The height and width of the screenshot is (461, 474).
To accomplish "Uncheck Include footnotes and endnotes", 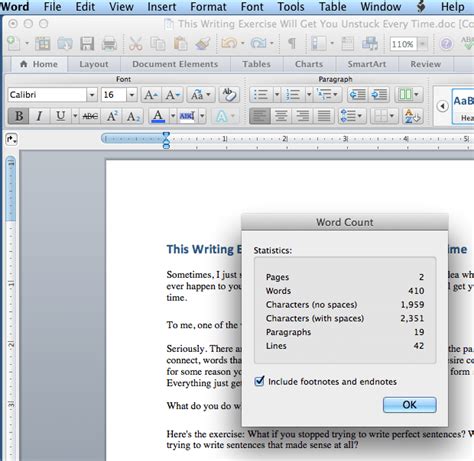I will coord(259,381).
